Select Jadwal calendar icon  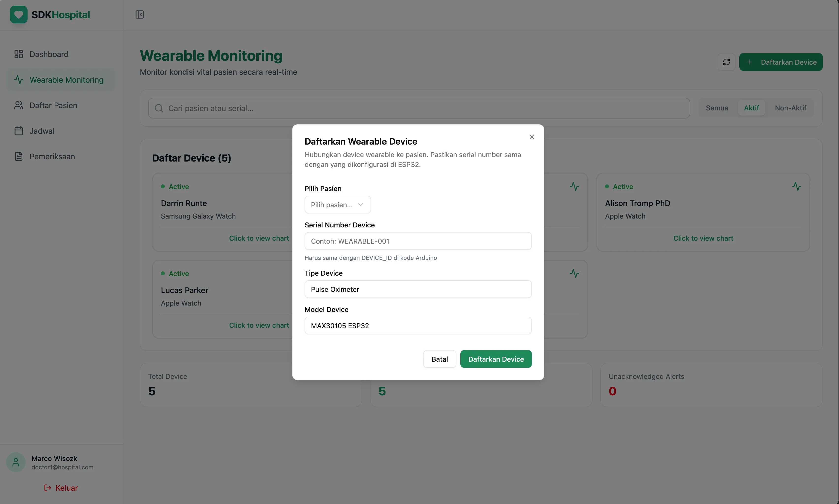click(x=19, y=130)
